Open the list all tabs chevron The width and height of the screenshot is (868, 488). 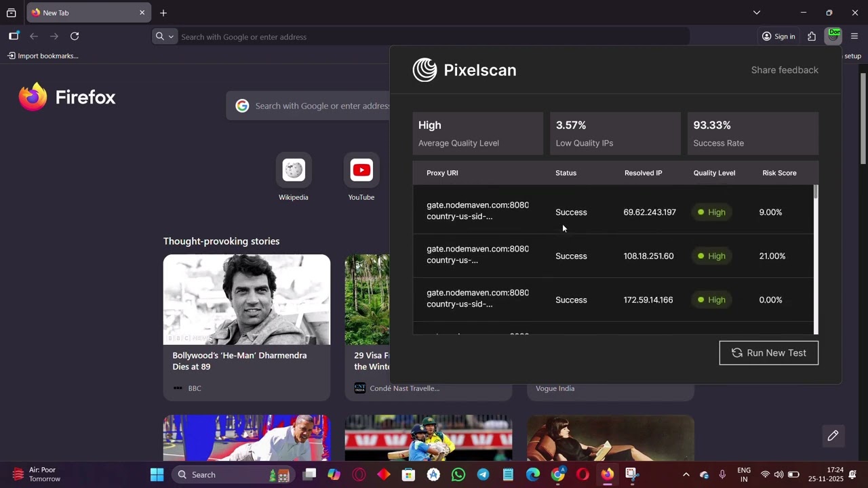[x=757, y=13]
